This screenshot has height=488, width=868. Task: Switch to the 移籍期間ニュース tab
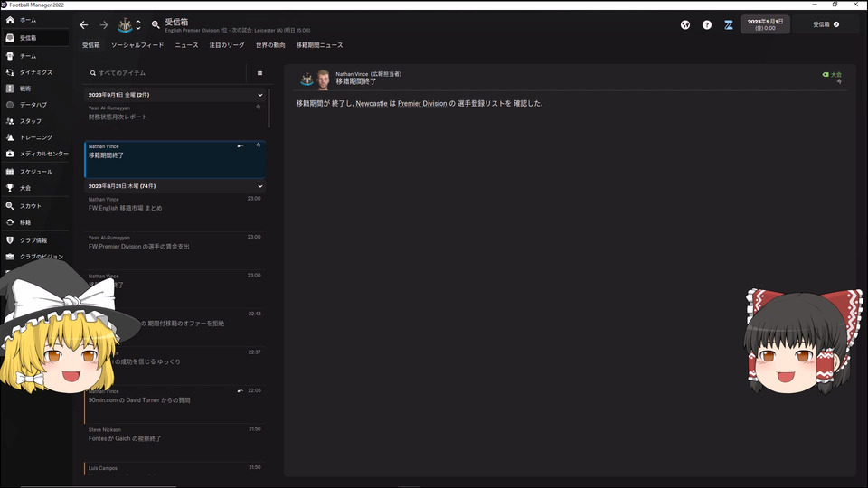click(x=319, y=45)
